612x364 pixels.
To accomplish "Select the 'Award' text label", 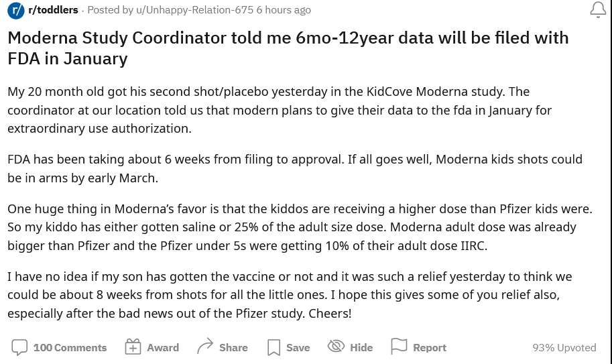I will [x=163, y=348].
